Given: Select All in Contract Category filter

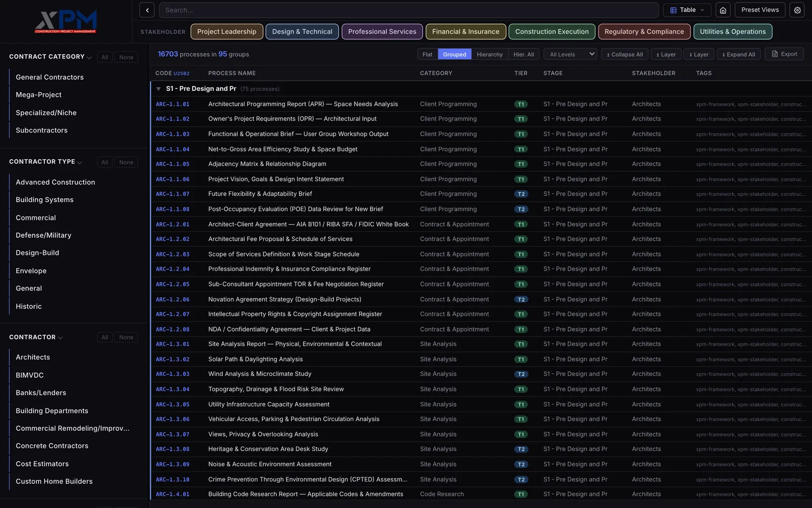Looking at the screenshot, I should click(105, 57).
